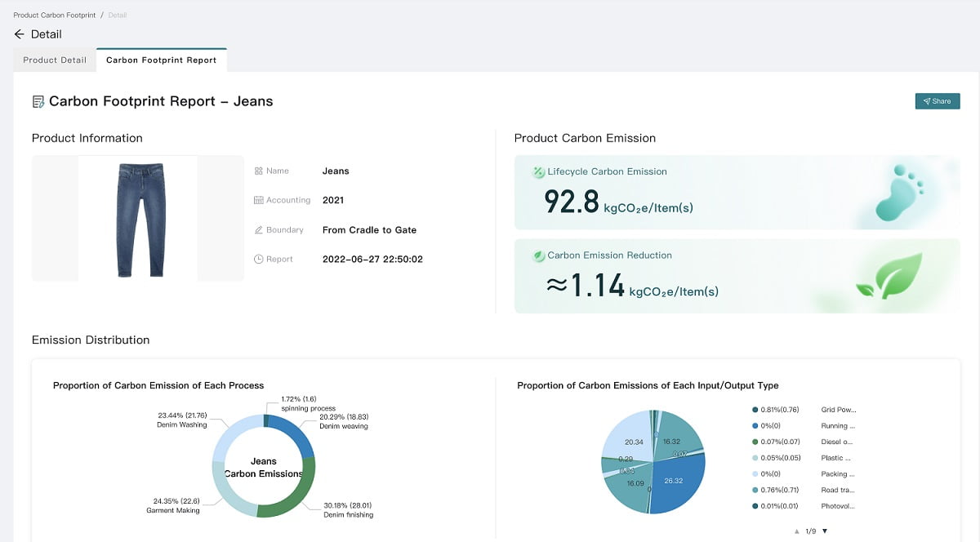Select the Carbon Footprint Report tab
The width and height of the screenshot is (980, 542).
161,60
